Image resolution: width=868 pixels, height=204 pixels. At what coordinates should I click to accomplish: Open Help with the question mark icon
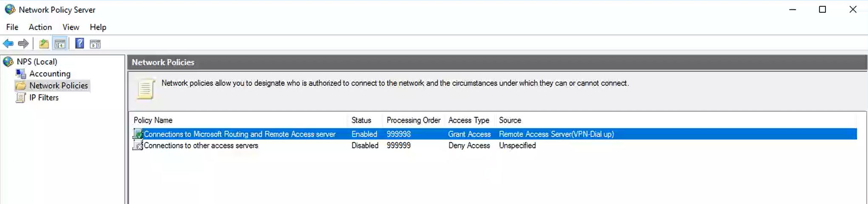[x=79, y=43]
